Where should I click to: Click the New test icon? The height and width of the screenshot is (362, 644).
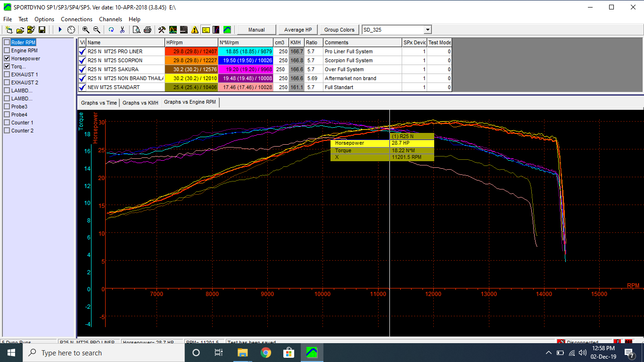point(8,30)
